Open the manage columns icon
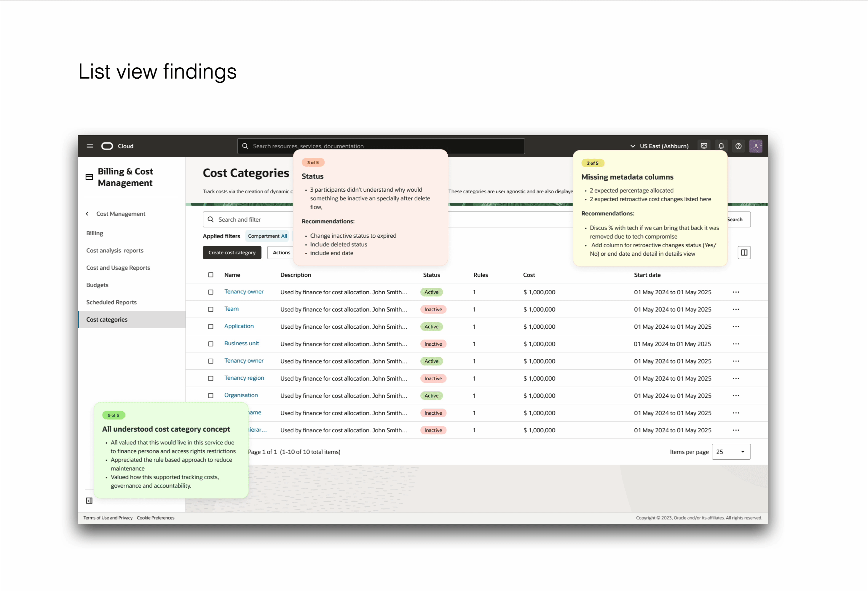The height and width of the screenshot is (591, 868). (x=744, y=253)
